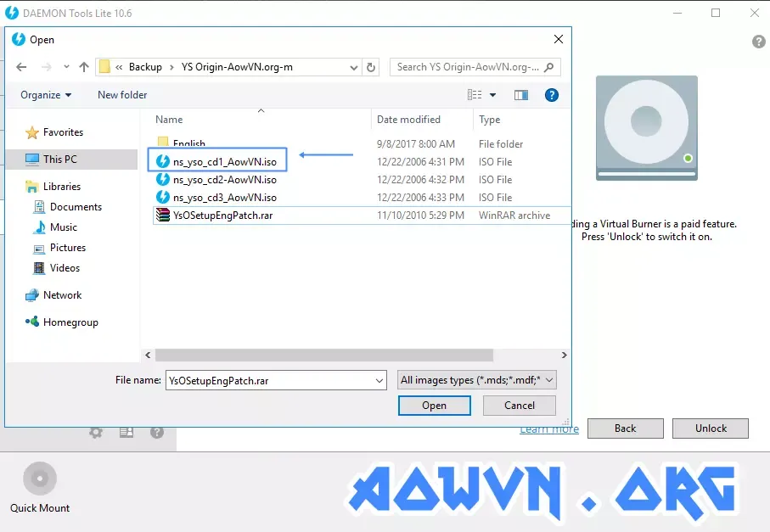This screenshot has width=770, height=532.
Task: Click the Music note icon
Action: point(40,227)
